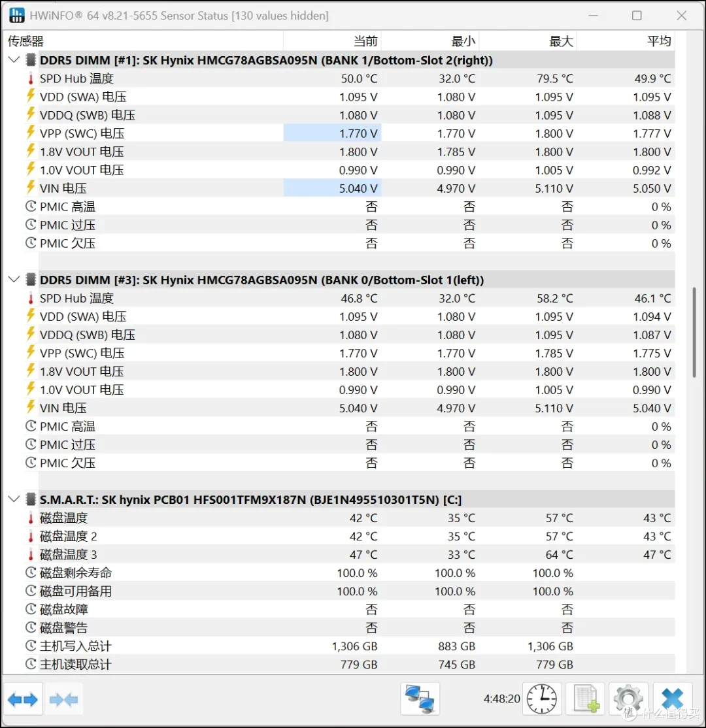Click 1,306 GB current host writes value
706x728 pixels.
[354, 646]
